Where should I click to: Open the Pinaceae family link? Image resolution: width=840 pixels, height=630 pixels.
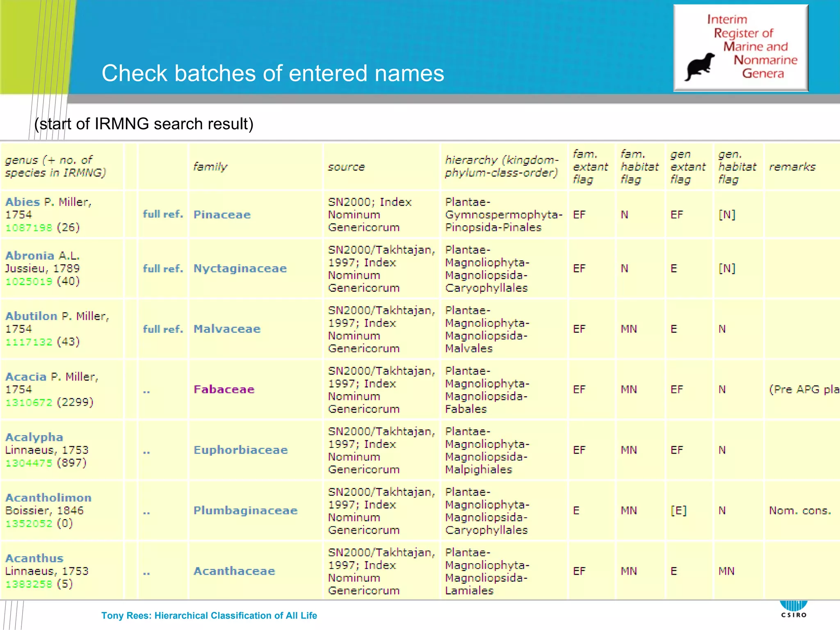click(222, 215)
